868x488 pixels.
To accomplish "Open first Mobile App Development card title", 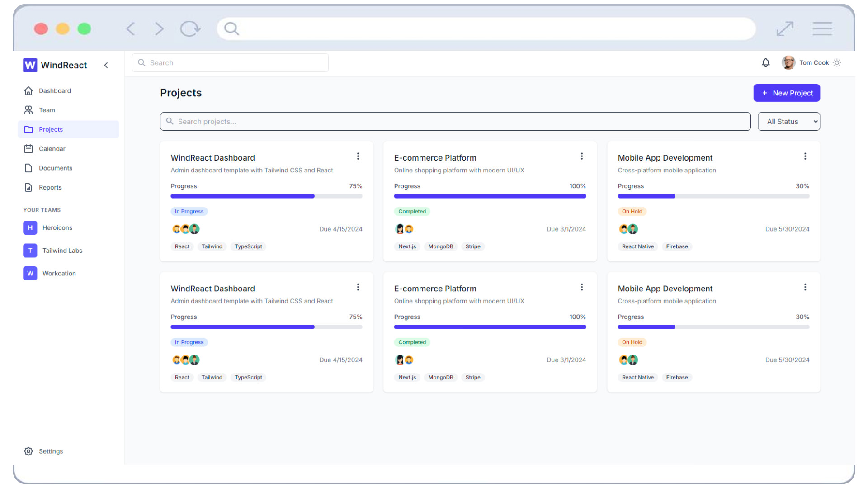I will [665, 158].
